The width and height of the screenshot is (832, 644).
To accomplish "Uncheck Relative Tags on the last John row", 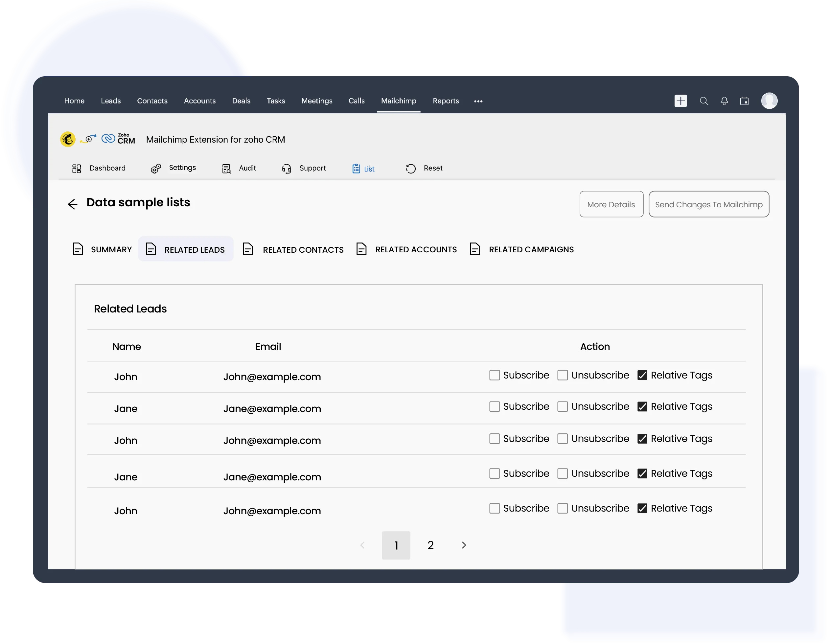I will (x=642, y=508).
